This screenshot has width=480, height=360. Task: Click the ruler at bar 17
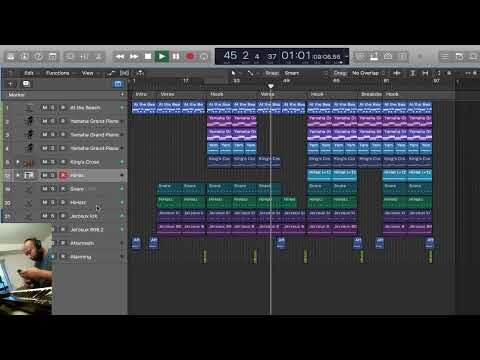pos(186,81)
